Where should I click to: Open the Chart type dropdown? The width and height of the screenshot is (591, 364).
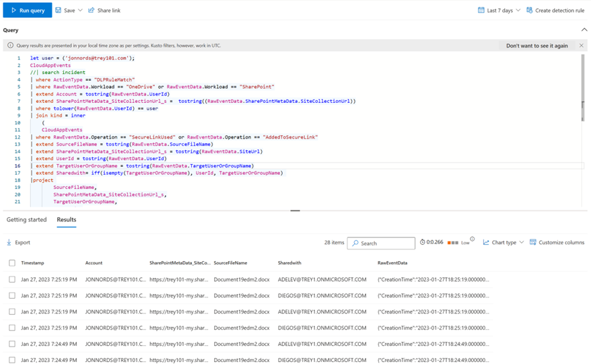(520, 242)
